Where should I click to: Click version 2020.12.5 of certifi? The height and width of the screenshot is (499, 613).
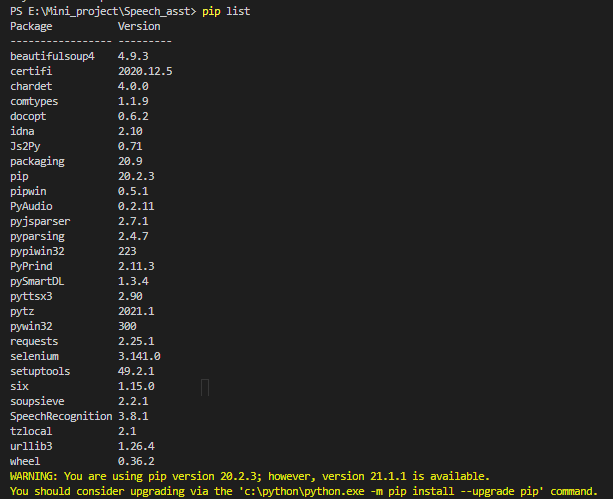click(x=145, y=71)
